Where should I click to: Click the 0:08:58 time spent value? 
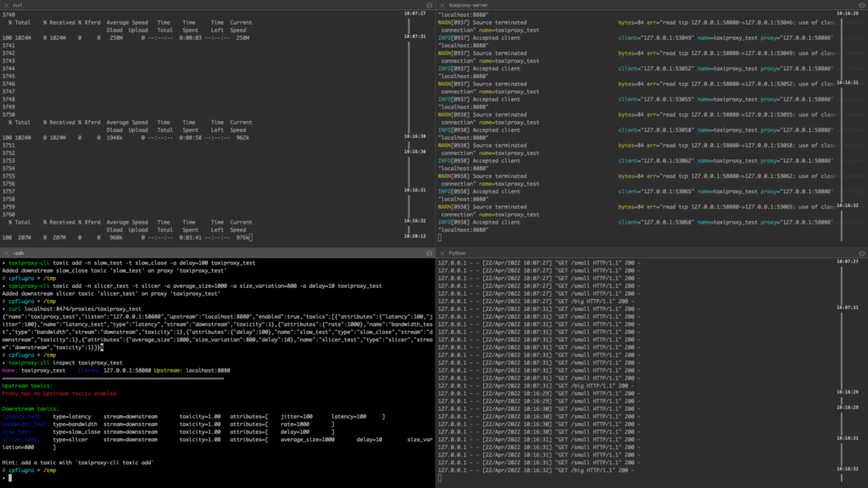click(x=190, y=138)
